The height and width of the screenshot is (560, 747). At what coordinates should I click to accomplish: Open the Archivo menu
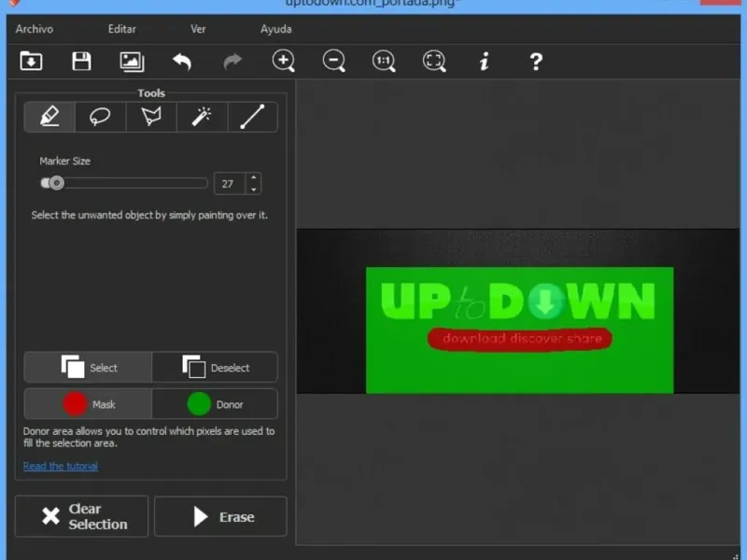35,29
